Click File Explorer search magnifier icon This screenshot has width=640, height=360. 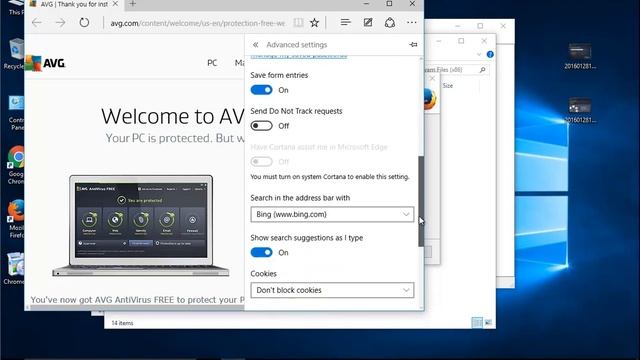tap(482, 70)
